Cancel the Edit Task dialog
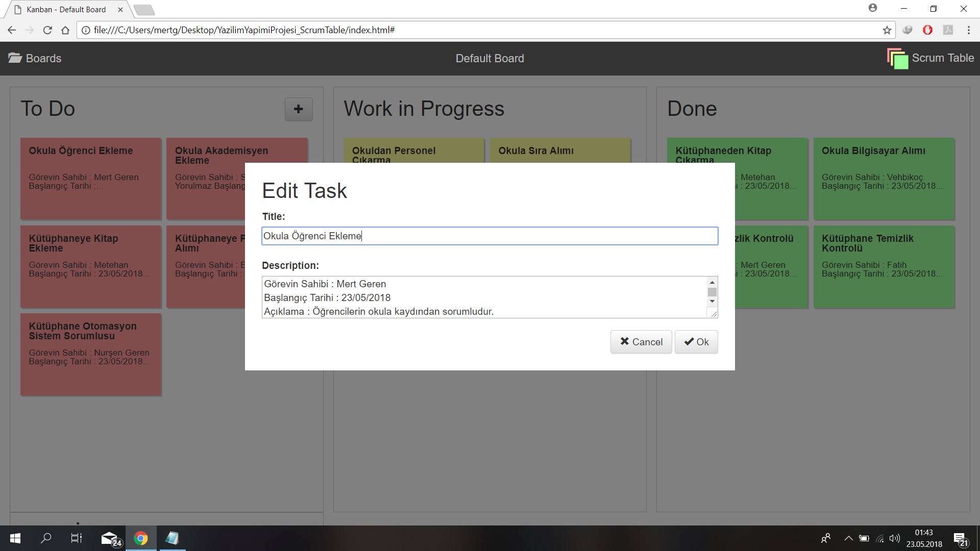980x551 pixels. click(641, 342)
